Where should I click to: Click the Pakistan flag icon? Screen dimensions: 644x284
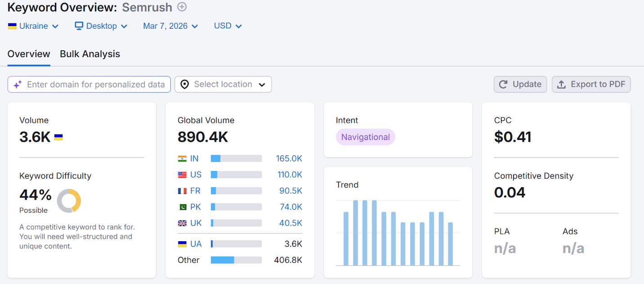click(x=182, y=207)
